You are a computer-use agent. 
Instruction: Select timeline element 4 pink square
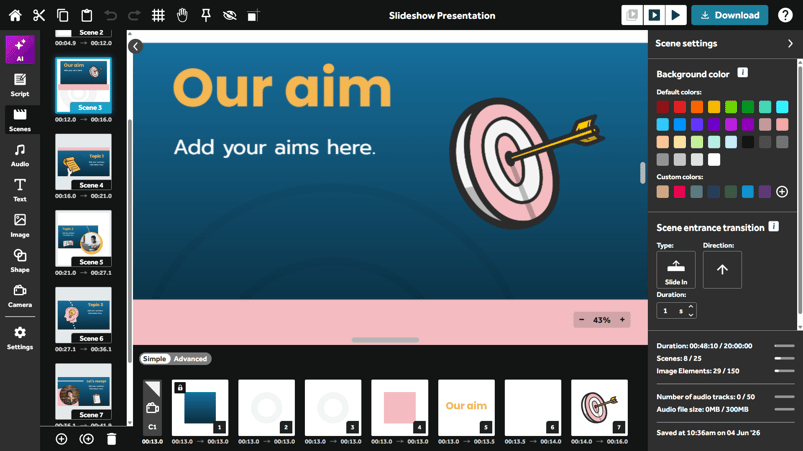(399, 408)
